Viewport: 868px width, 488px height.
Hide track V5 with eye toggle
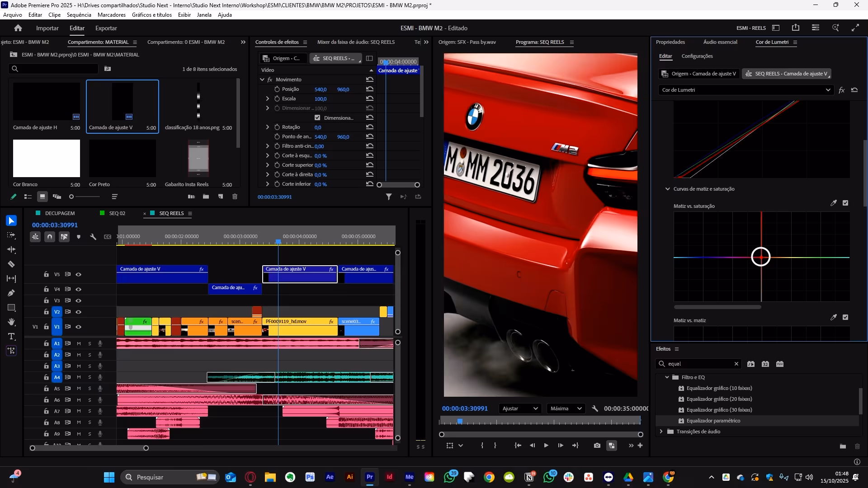79,274
